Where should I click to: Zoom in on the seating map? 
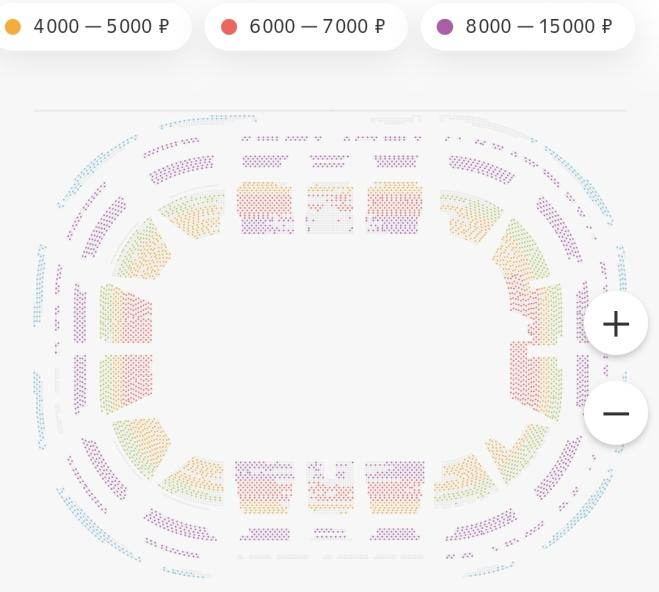616,324
